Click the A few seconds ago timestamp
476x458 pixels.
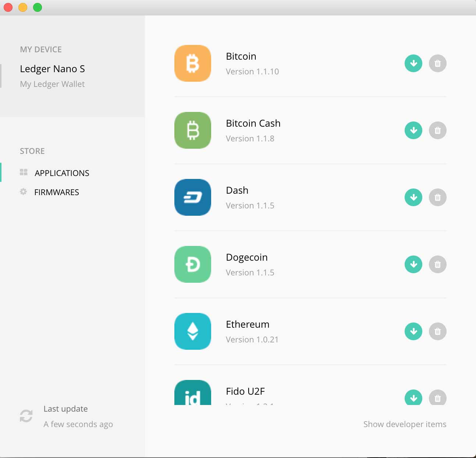pos(78,424)
